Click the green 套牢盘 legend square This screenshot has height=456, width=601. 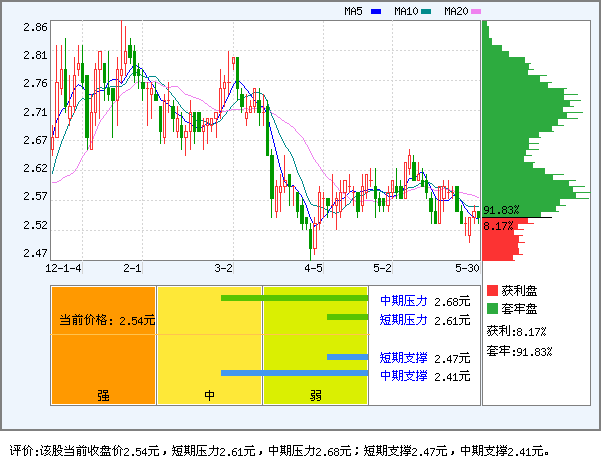[491, 308]
